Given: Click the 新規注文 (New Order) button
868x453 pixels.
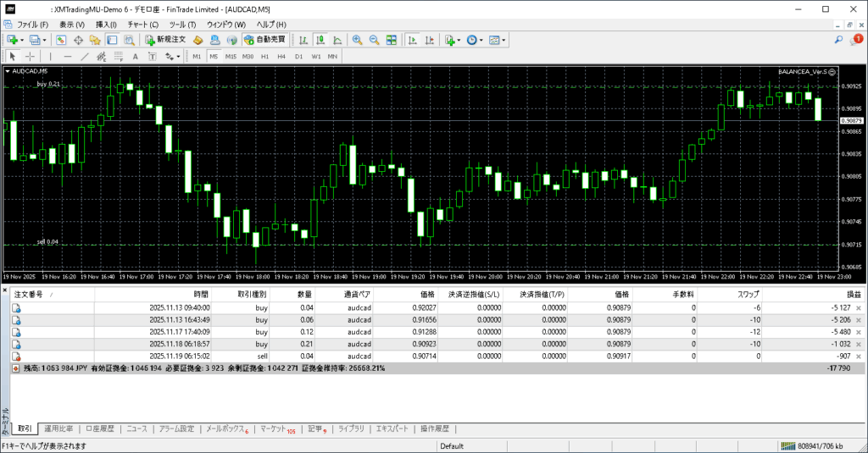Looking at the screenshot, I should [164, 40].
